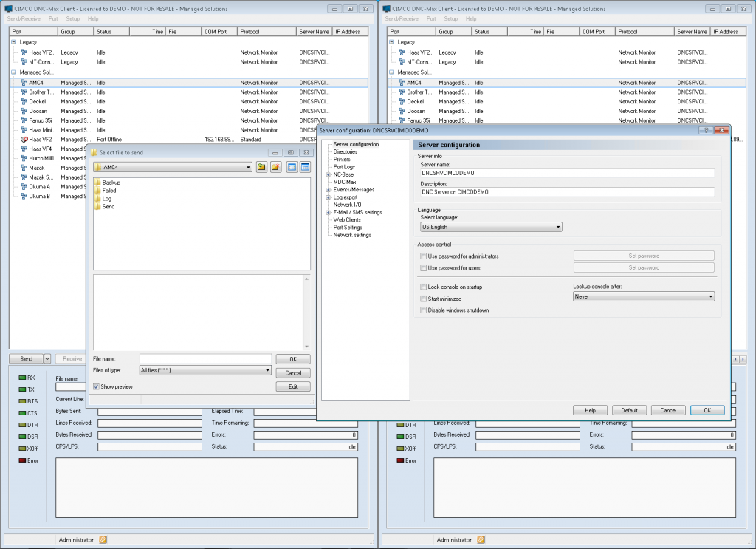Image resolution: width=756 pixels, height=549 pixels.
Task: Select the Log folder icon
Action: [x=97, y=198]
